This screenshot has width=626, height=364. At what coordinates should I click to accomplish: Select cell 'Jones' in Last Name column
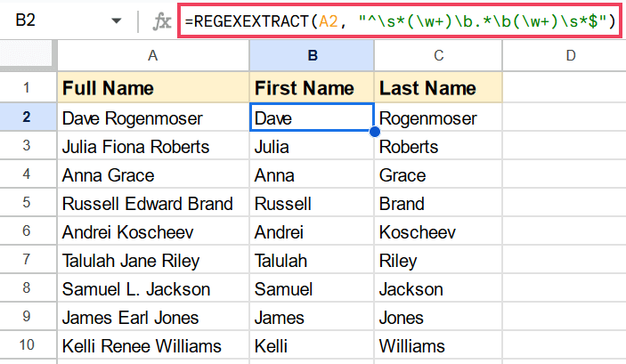(438, 316)
